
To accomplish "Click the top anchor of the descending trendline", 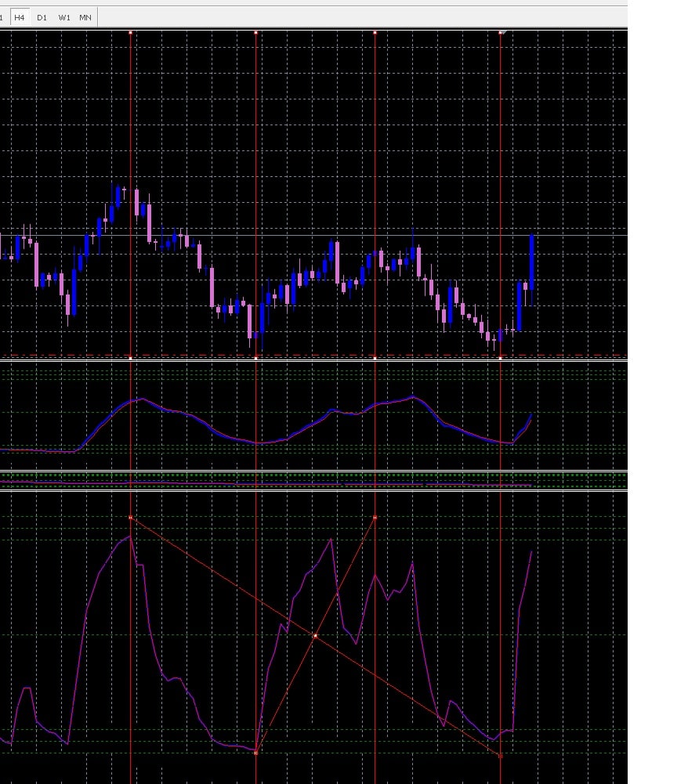I will (x=131, y=518).
